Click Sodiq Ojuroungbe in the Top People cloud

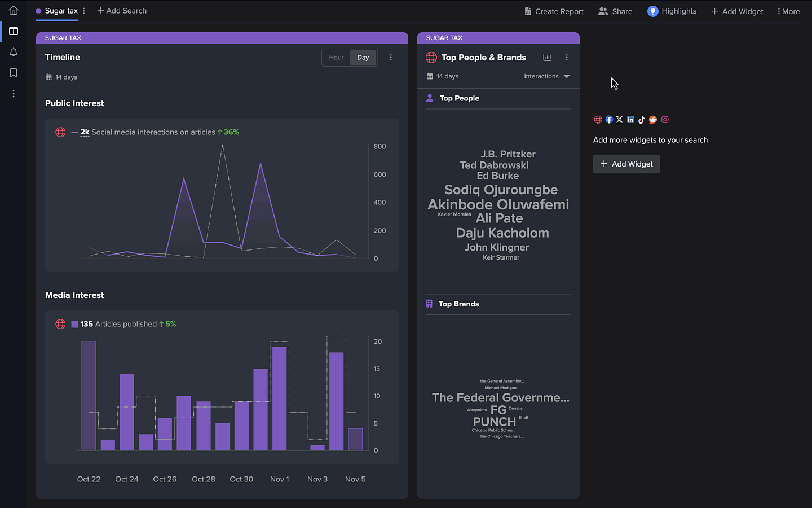(501, 190)
